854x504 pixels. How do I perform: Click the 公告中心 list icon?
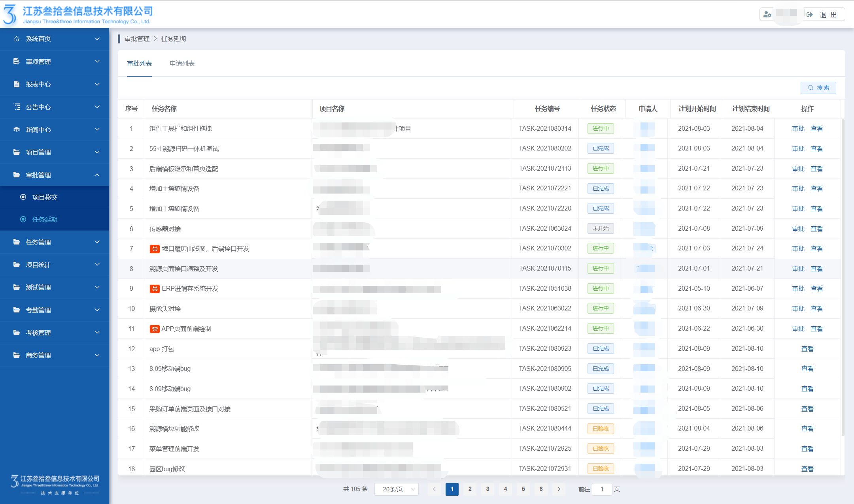click(17, 107)
